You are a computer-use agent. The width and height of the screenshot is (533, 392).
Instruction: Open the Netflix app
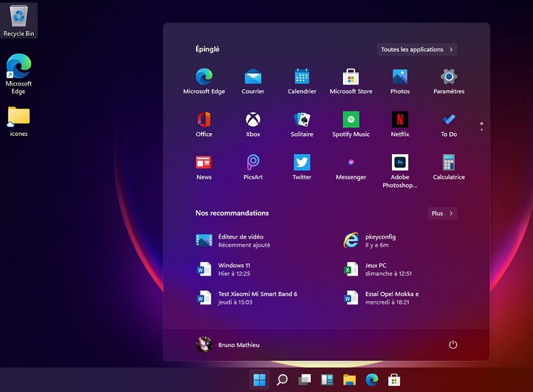tap(400, 120)
